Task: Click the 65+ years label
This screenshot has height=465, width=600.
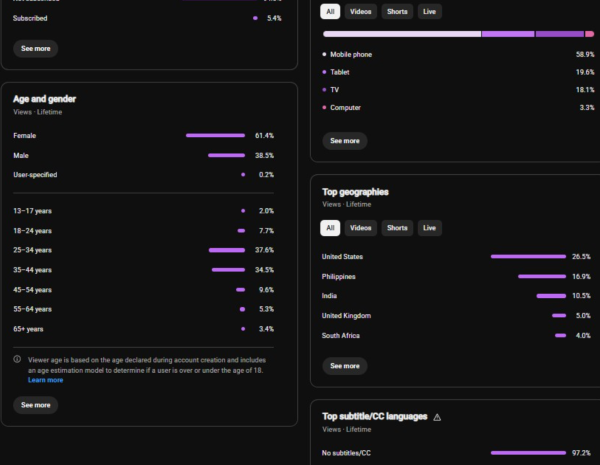Action: 28,329
